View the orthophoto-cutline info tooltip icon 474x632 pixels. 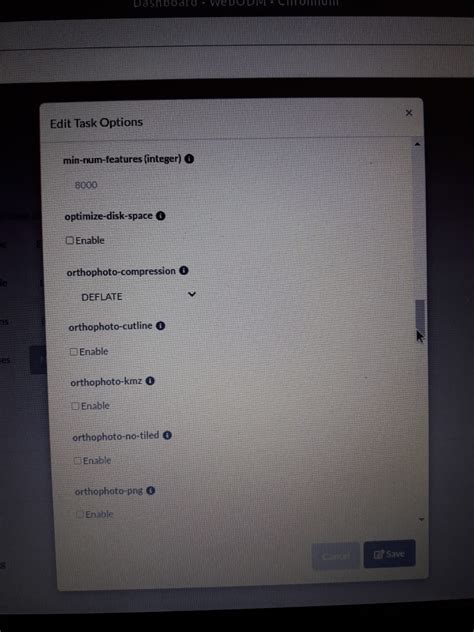(160, 326)
